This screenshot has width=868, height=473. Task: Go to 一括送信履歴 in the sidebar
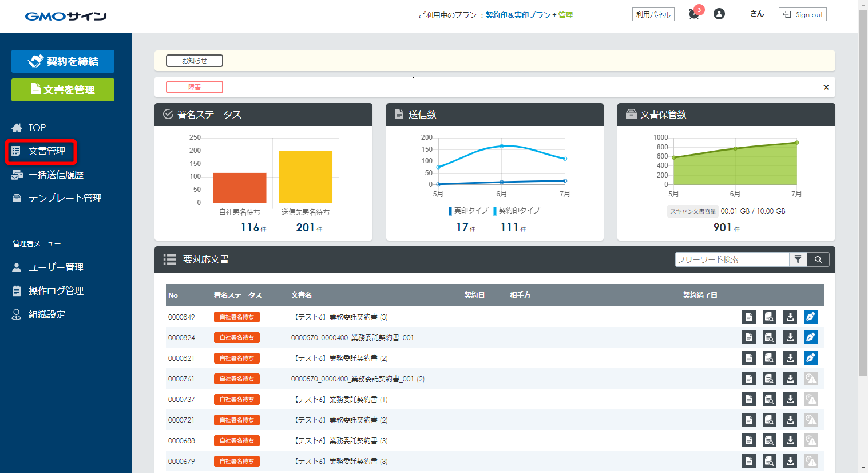pos(56,175)
